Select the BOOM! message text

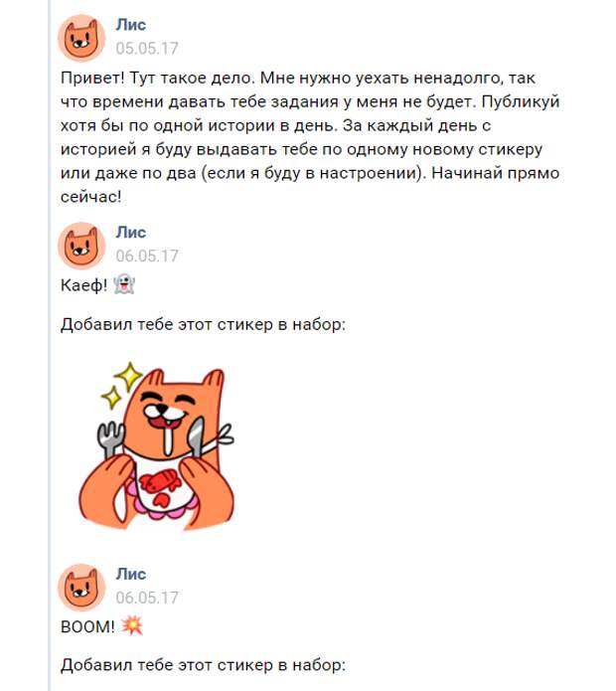pyautogui.click(x=87, y=626)
